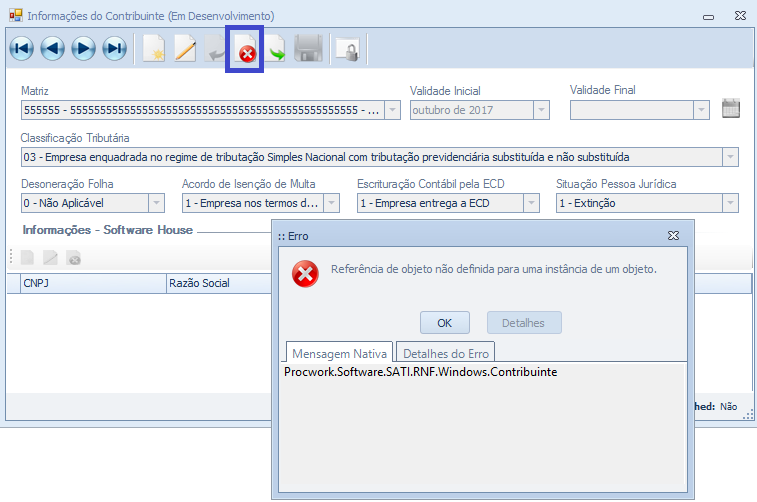Close the Erro dialog
This screenshot has width=757, height=502.
pos(673,236)
